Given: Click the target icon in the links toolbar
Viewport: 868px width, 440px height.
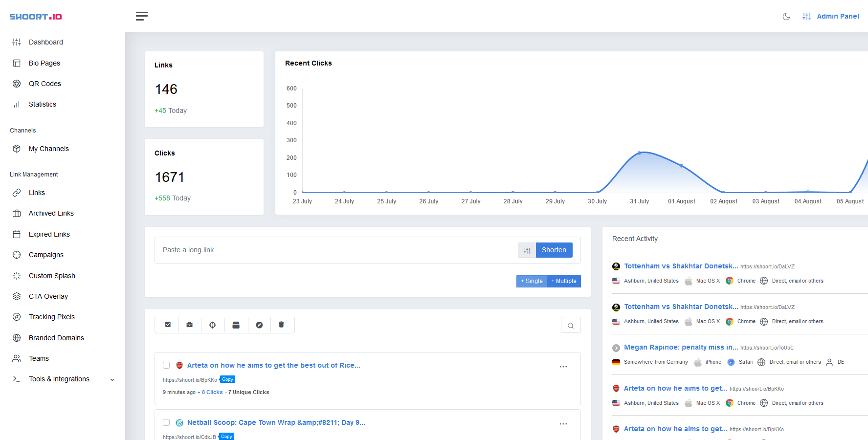Looking at the screenshot, I should click(x=213, y=325).
